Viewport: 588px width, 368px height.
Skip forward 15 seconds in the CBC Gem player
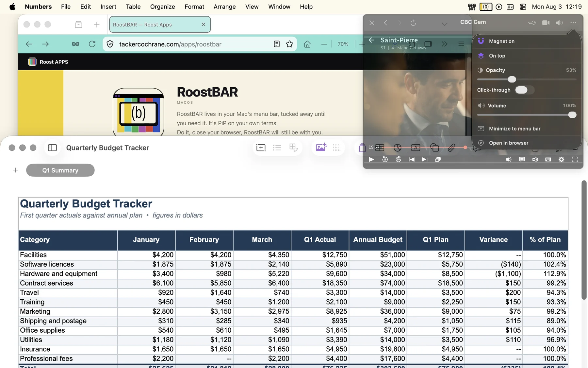[x=398, y=159]
